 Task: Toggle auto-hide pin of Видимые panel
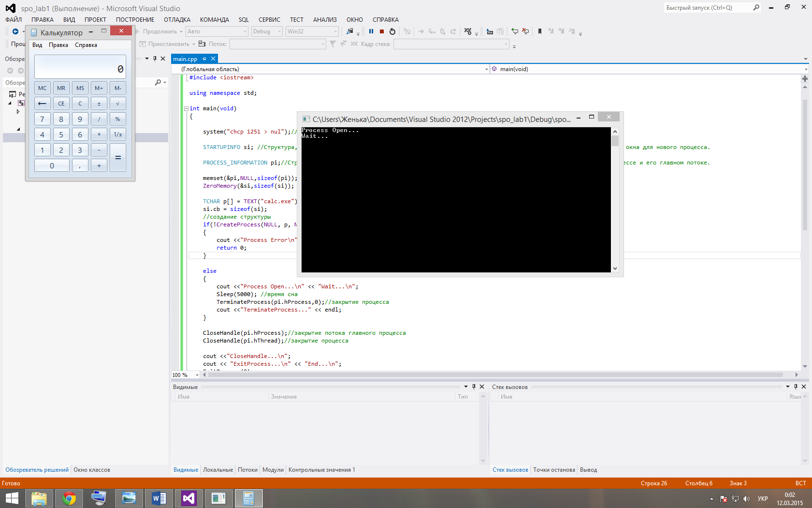click(474, 387)
